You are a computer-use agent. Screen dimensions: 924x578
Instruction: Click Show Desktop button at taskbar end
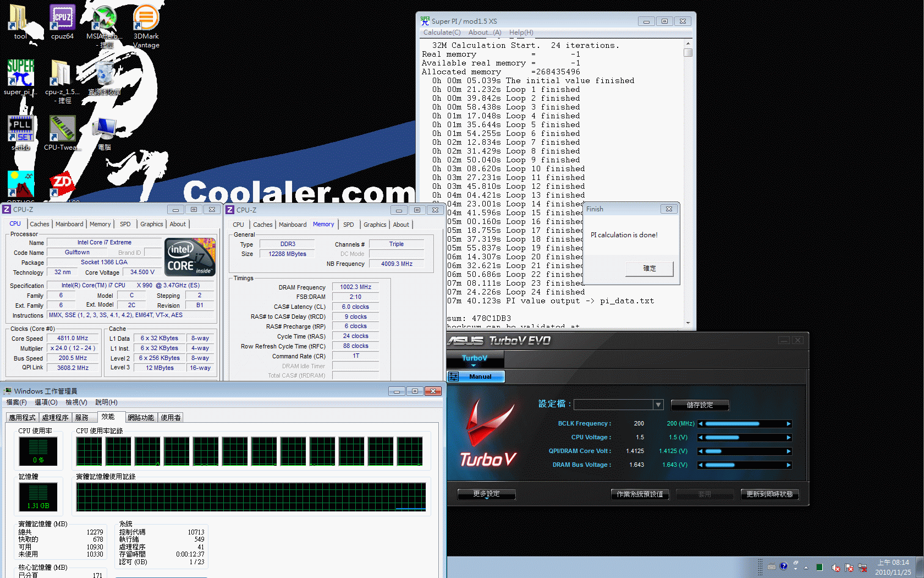[x=920, y=568]
